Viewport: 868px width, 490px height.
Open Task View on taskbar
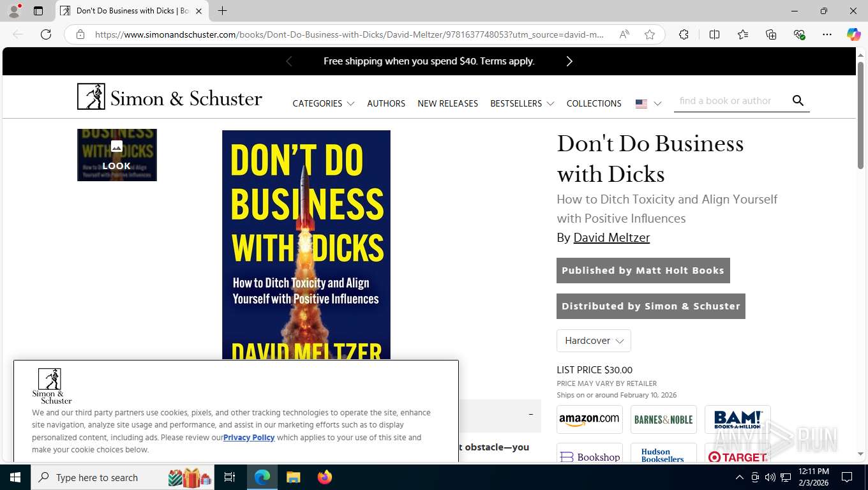pyautogui.click(x=230, y=477)
